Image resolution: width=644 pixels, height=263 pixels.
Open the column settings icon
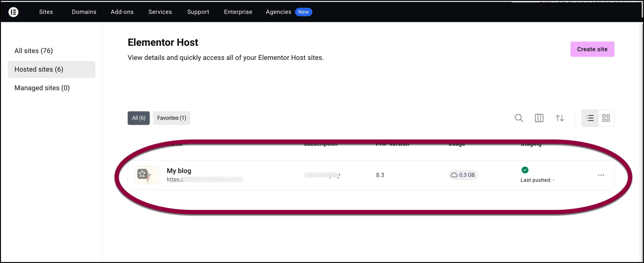[539, 118]
